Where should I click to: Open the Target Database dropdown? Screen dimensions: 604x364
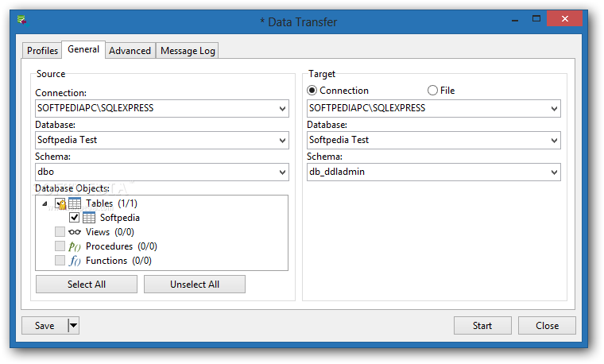pos(554,141)
